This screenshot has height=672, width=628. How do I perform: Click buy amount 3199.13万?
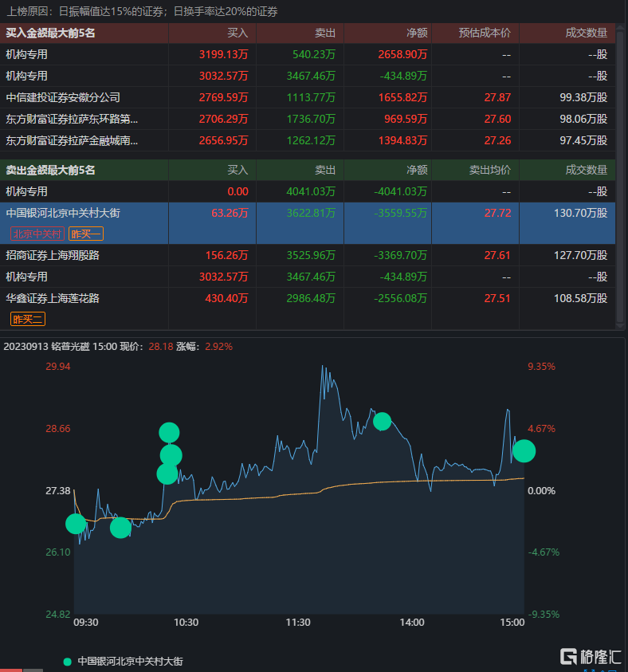coord(224,54)
